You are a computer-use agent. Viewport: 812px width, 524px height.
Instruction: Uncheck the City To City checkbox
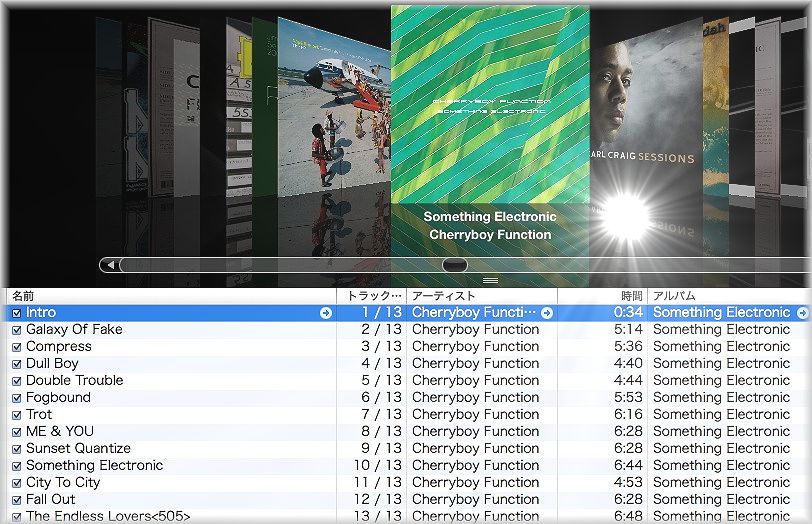click(x=17, y=484)
